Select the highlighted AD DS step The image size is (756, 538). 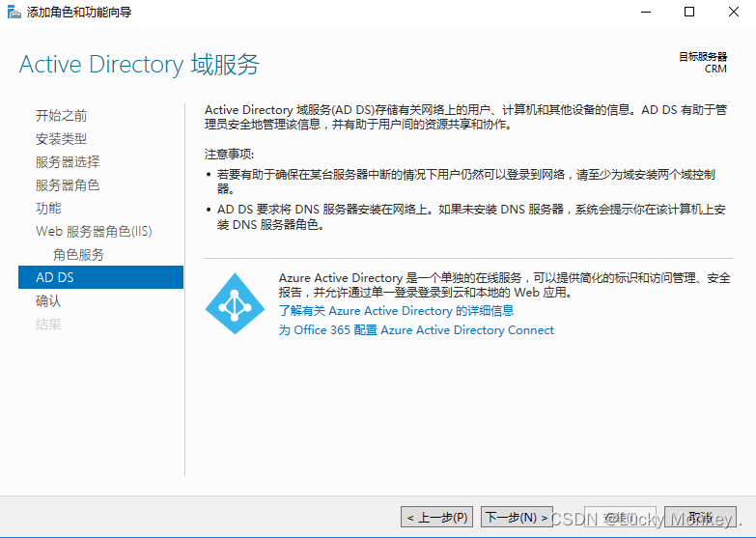(100, 277)
